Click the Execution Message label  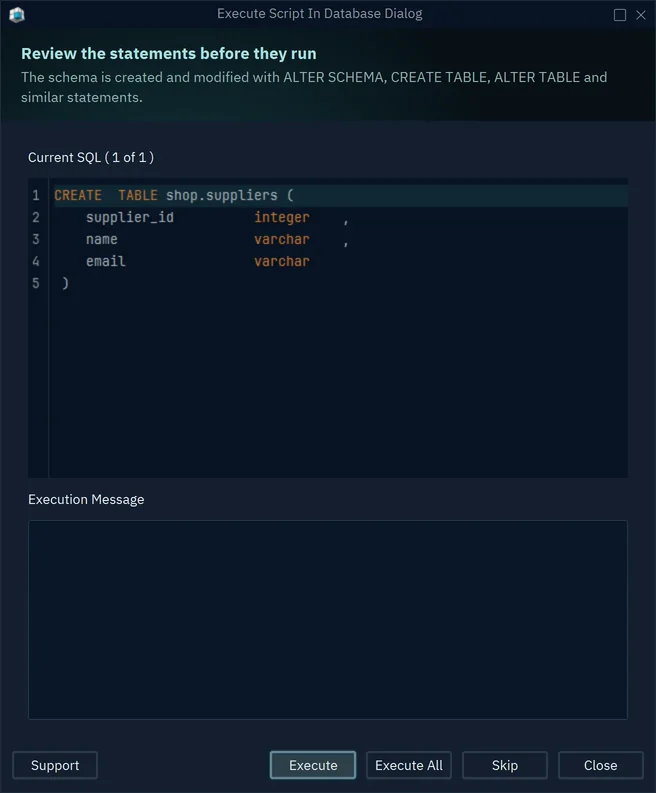[x=86, y=500]
